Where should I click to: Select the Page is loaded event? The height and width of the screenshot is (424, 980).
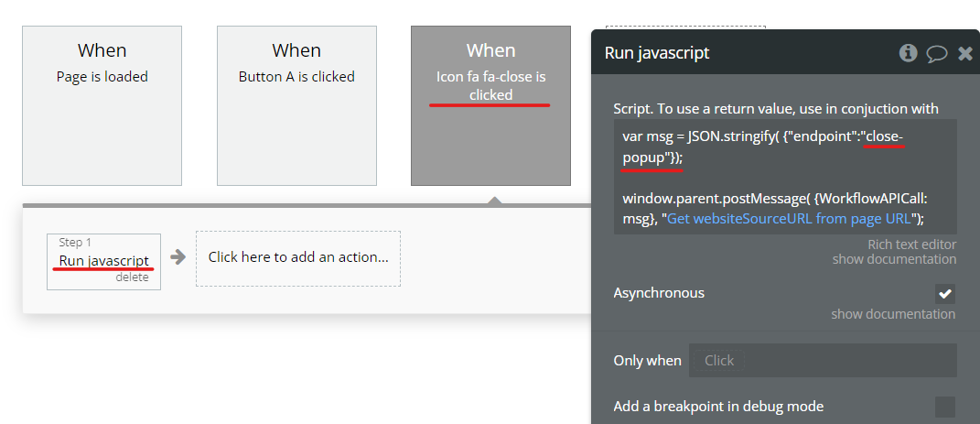(x=102, y=105)
